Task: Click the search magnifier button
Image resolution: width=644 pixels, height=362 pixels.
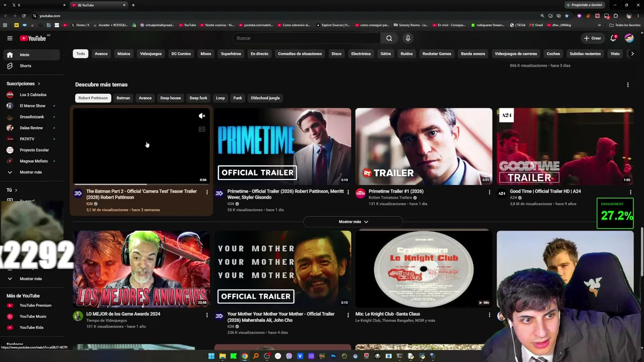Action: 389,38
